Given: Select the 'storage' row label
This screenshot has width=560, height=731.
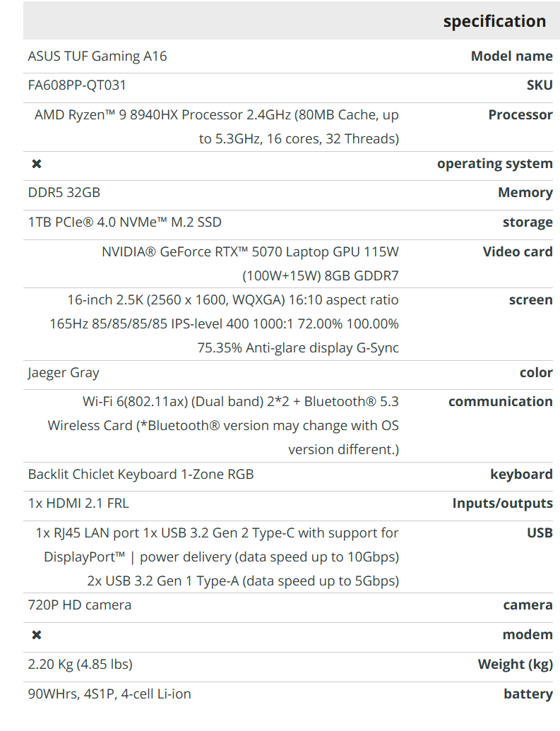Looking at the screenshot, I should pyautogui.click(x=528, y=222).
